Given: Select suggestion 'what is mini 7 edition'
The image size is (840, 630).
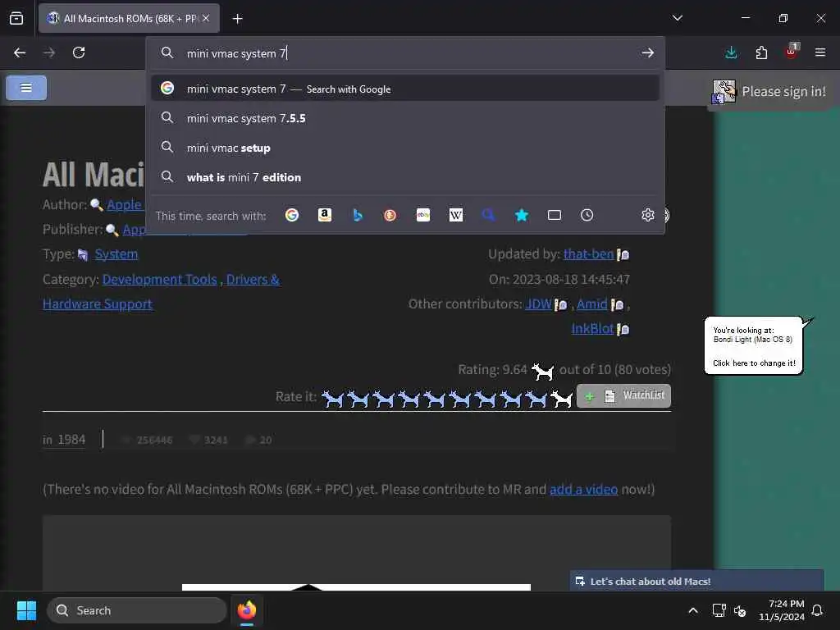Looking at the screenshot, I should (x=405, y=177).
